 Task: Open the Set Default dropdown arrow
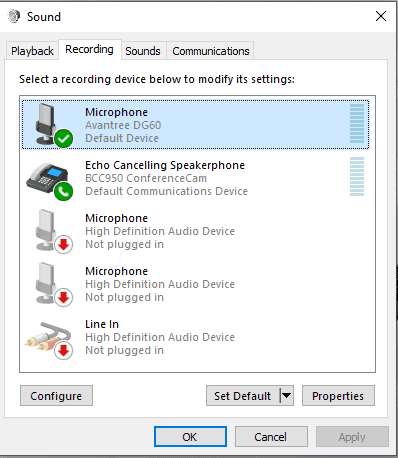tap(287, 396)
